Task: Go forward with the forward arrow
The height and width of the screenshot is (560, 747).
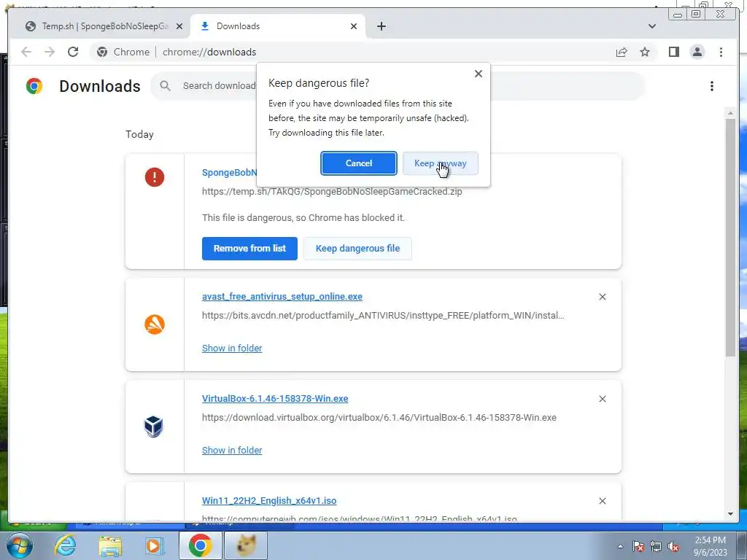Action: pos(50,52)
